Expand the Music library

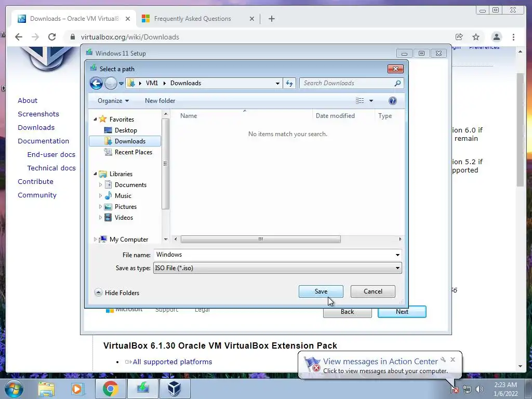click(x=100, y=196)
